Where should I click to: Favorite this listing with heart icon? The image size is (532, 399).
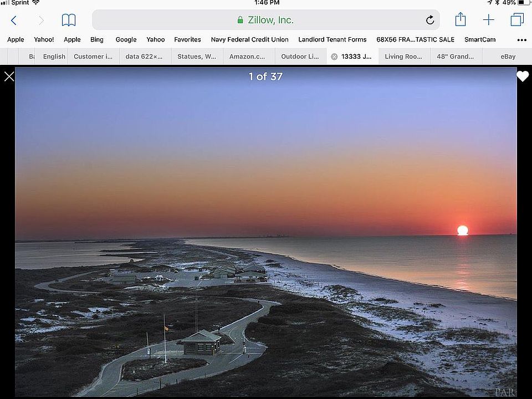[523, 76]
